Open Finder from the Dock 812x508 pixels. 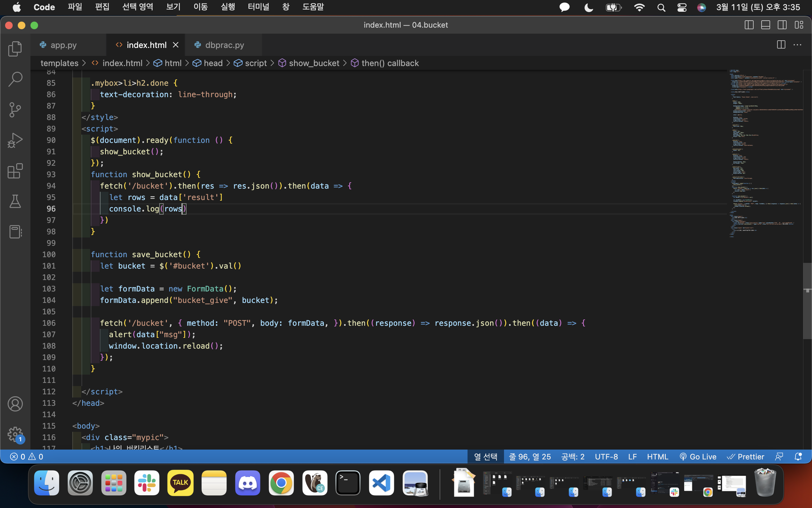click(x=47, y=483)
